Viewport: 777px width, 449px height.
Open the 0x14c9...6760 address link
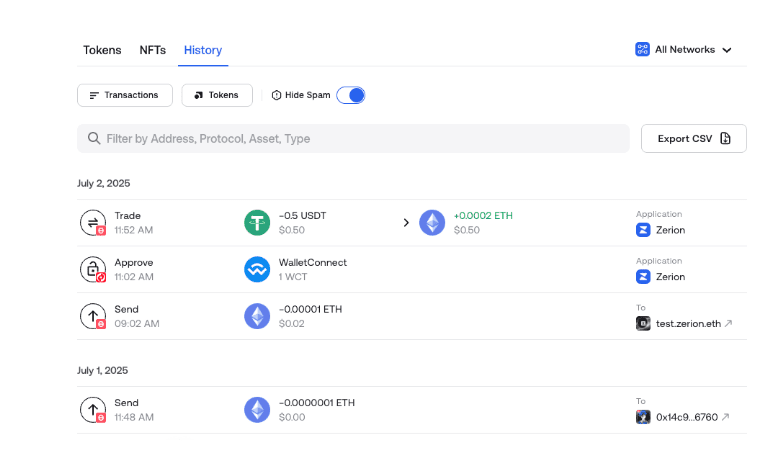[x=692, y=417]
